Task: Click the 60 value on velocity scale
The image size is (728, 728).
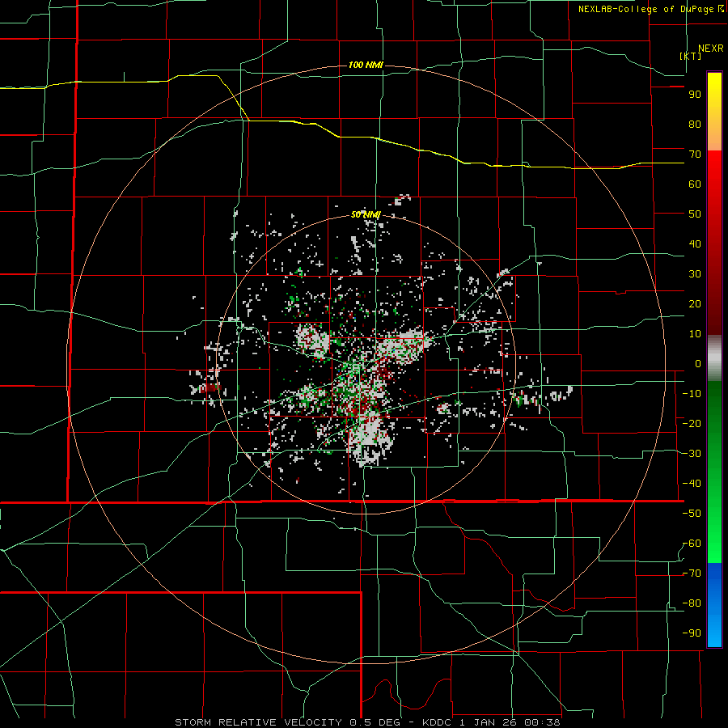Action: (695, 184)
